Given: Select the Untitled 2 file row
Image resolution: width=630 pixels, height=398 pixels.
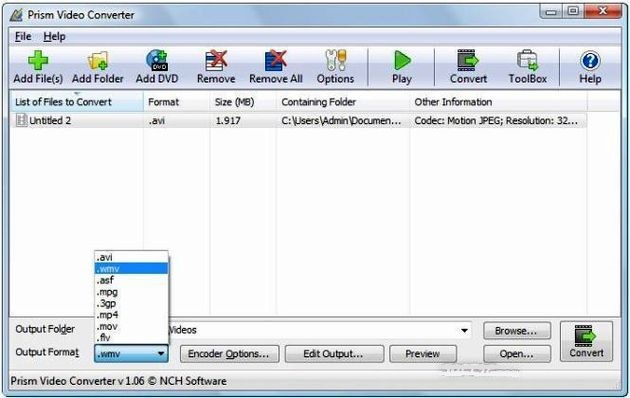Looking at the screenshot, I should (x=298, y=120).
